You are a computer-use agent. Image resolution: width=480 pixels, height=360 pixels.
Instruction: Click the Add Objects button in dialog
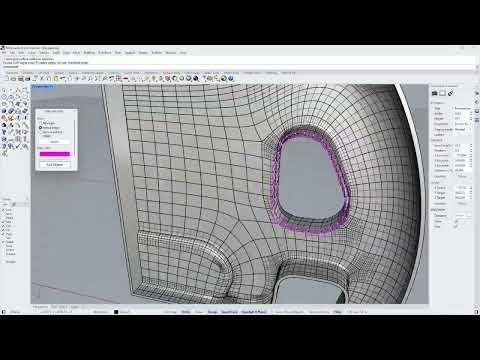[x=55, y=165]
